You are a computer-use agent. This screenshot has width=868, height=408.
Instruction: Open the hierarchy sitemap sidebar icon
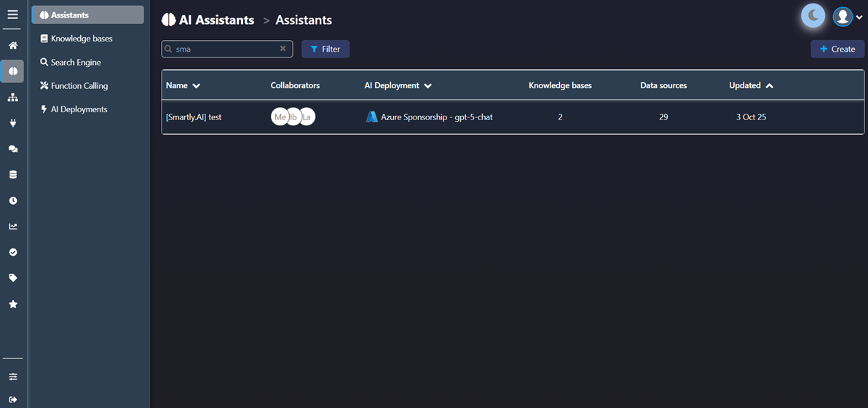[12, 98]
